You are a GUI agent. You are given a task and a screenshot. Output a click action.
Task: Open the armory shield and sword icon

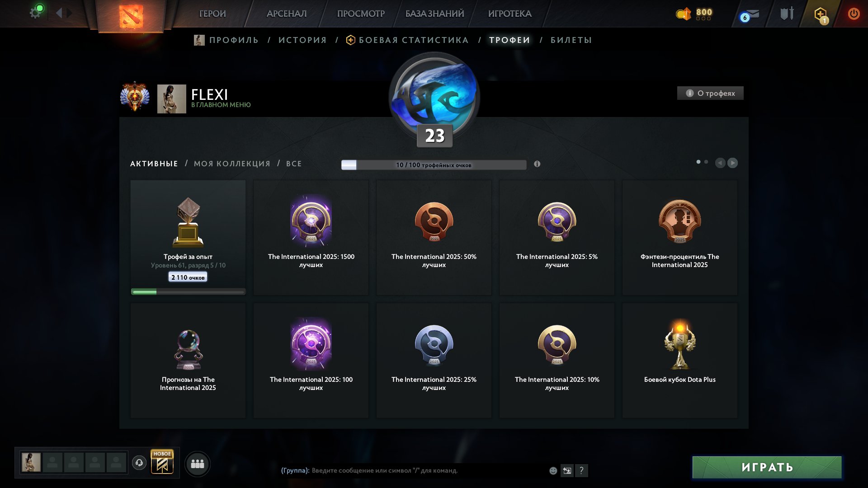[787, 14]
